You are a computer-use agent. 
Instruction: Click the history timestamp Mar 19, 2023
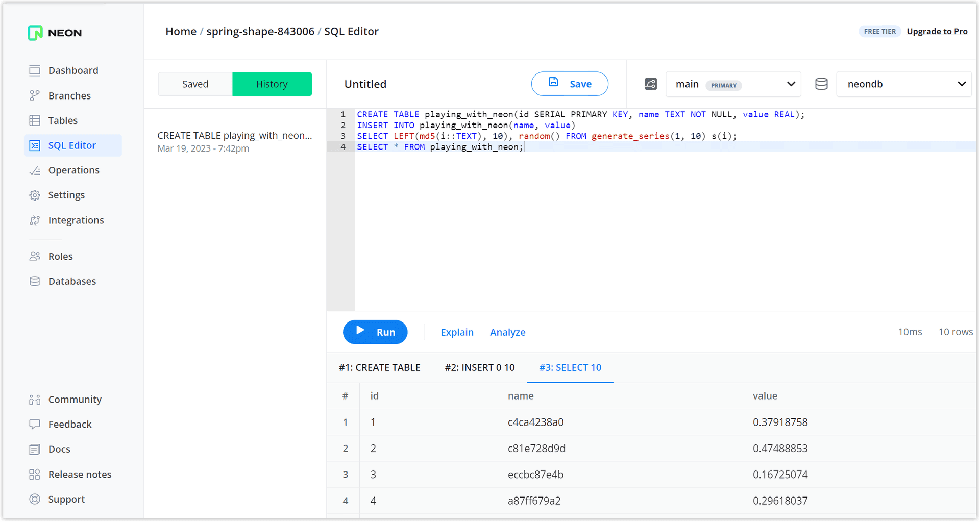203,148
